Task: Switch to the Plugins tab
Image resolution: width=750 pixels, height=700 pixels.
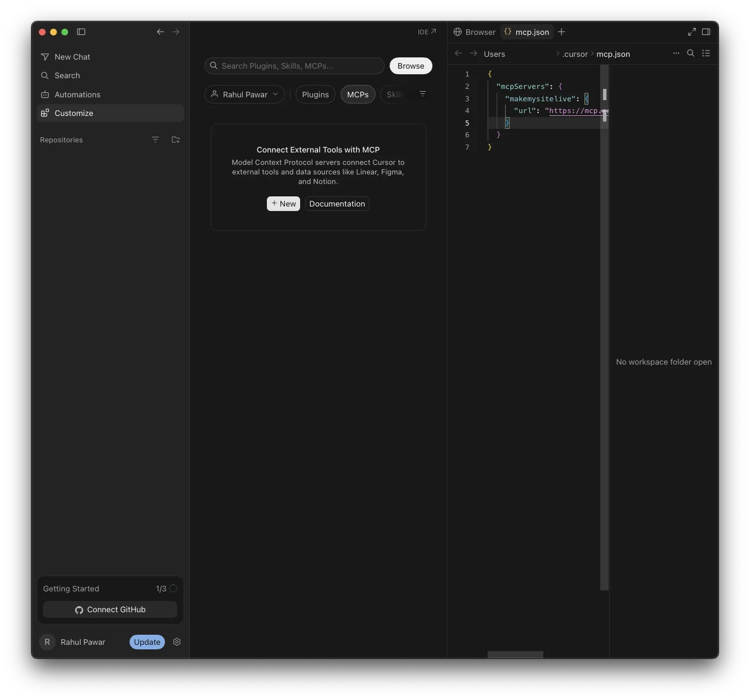Action: tap(315, 95)
